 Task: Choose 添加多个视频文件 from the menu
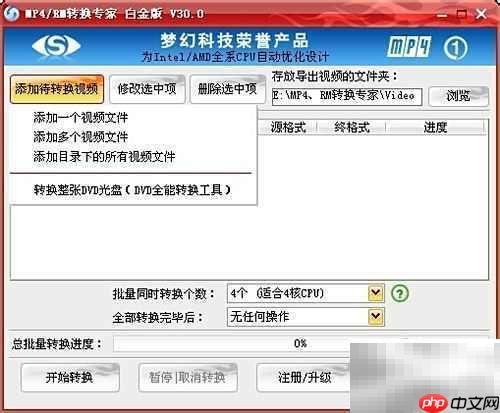80,137
